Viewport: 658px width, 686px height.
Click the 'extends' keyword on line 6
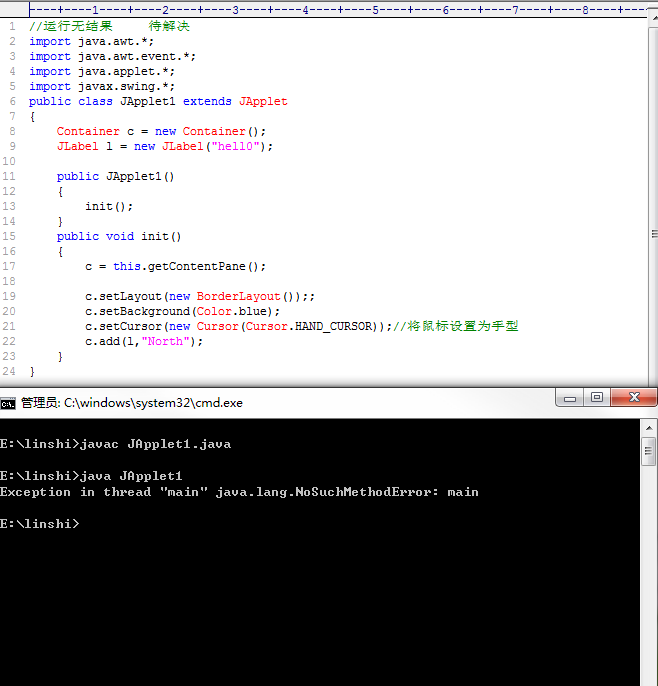click(x=207, y=102)
